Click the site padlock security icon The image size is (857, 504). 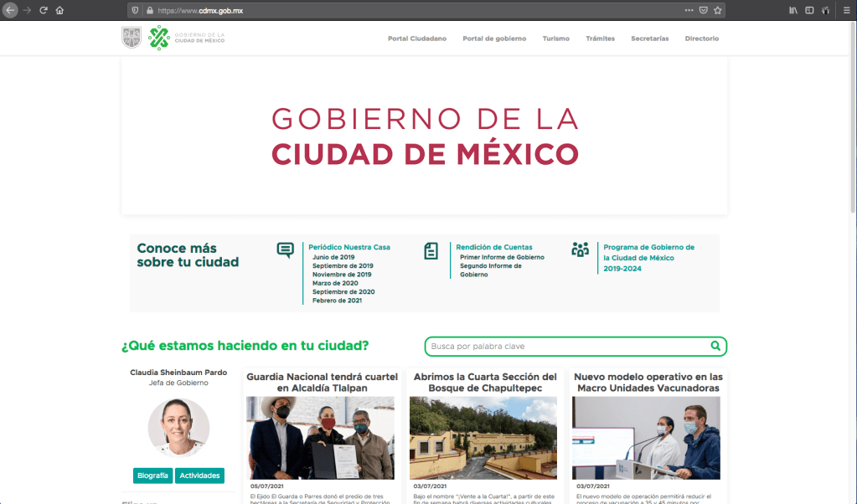[150, 10]
